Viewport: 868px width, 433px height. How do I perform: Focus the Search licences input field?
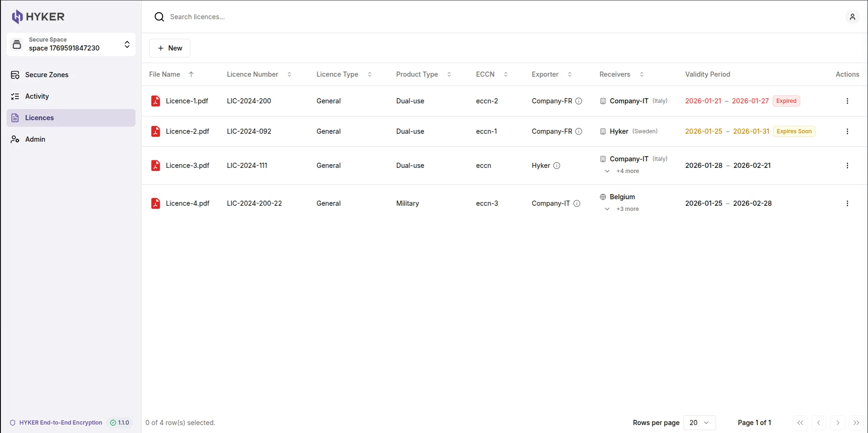[280, 17]
